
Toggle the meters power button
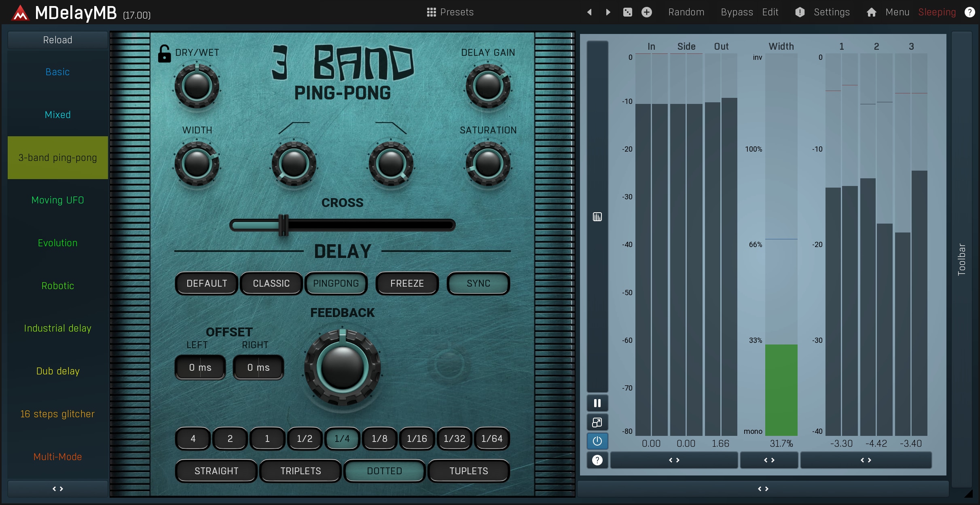point(597,441)
